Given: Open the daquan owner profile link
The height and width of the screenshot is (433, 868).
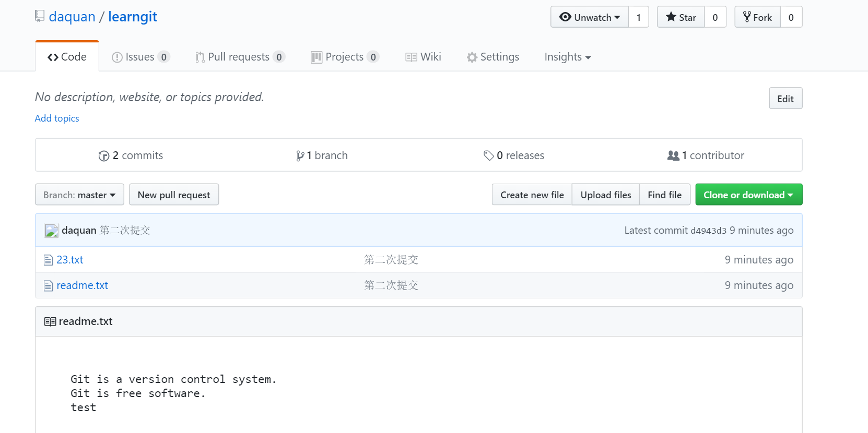Looking at the screenshot, I should coord(72,17).
